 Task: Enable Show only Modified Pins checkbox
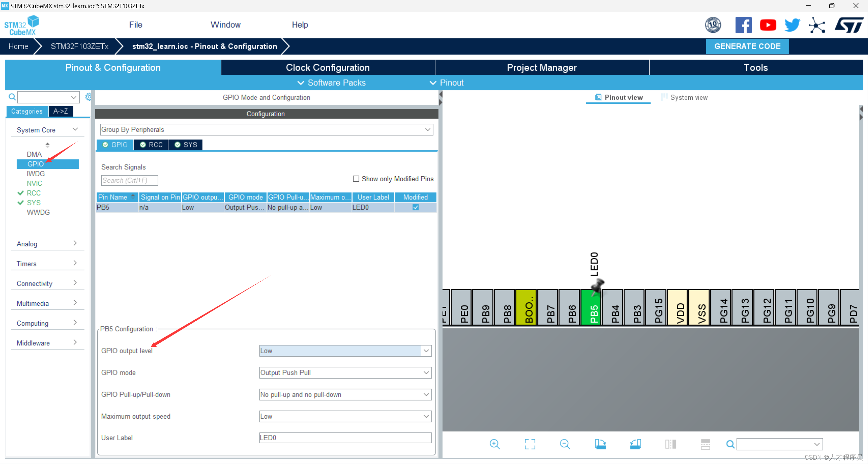click(x=356, y=179)
